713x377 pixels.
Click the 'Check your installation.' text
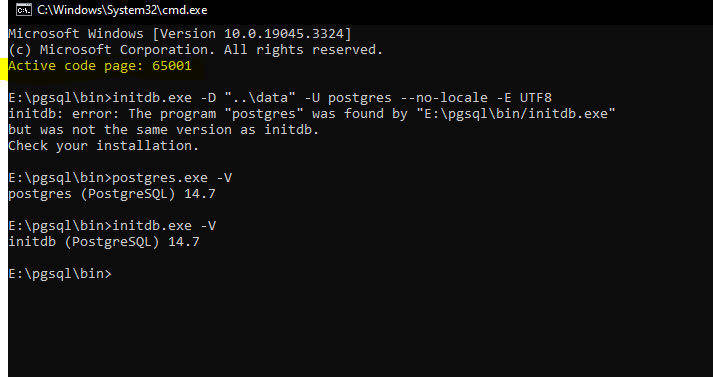pos(104,146)
